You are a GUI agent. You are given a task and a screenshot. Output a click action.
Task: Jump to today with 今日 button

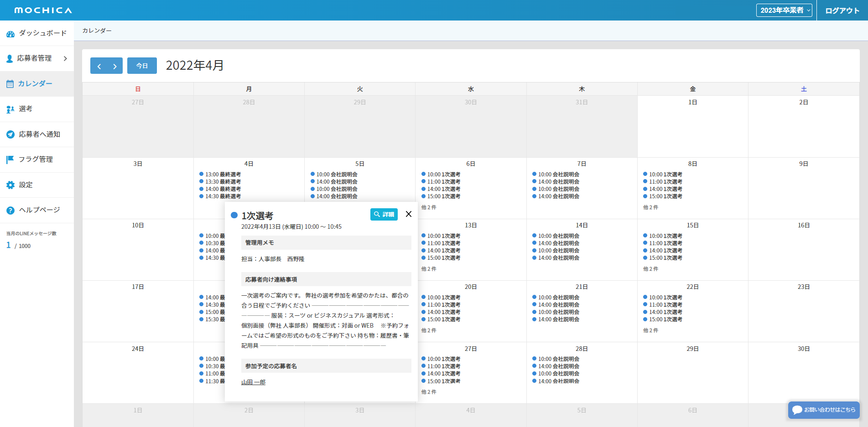(142, 66)
